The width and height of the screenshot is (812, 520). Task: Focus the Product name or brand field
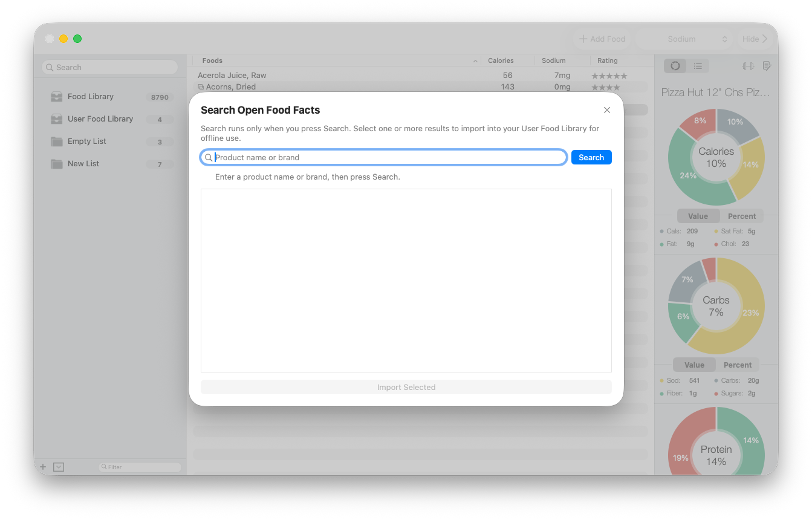[x=384, y=157]
